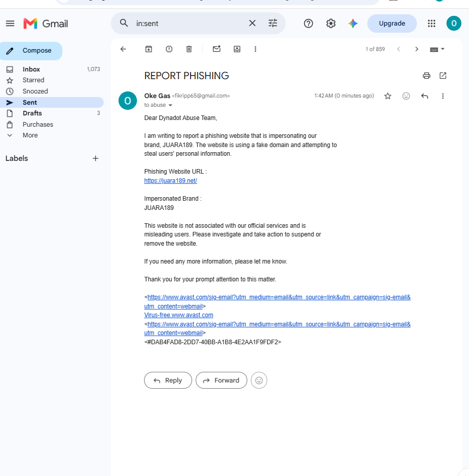The image size is (469, 476).
Task: Open the Google apps grid
Action: [431, 23]
